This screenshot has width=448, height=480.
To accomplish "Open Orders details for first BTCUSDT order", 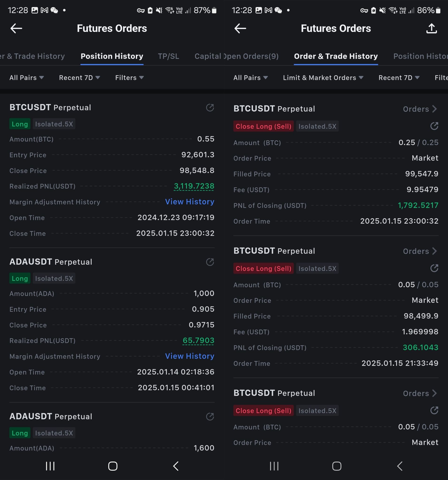I will click(420, 109).
